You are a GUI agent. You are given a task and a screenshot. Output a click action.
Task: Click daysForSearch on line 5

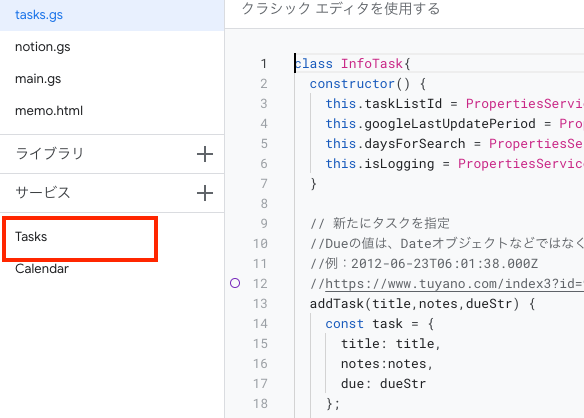tap(415, 144)
